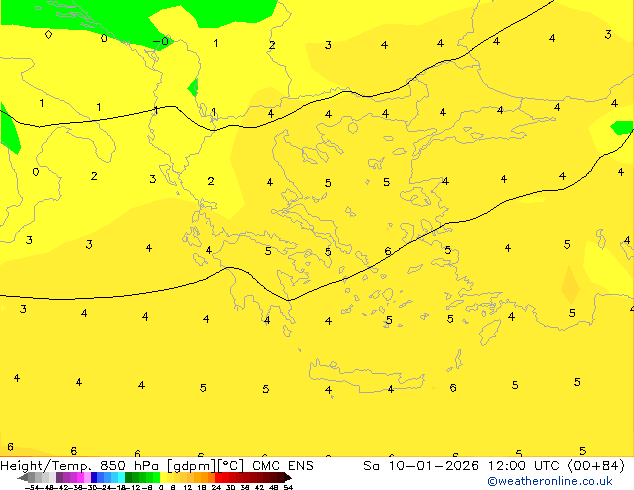Select the cyan legend swatch above -18
Image resolution: width=634 pixels, height=490 pixels.
(121, 477)
